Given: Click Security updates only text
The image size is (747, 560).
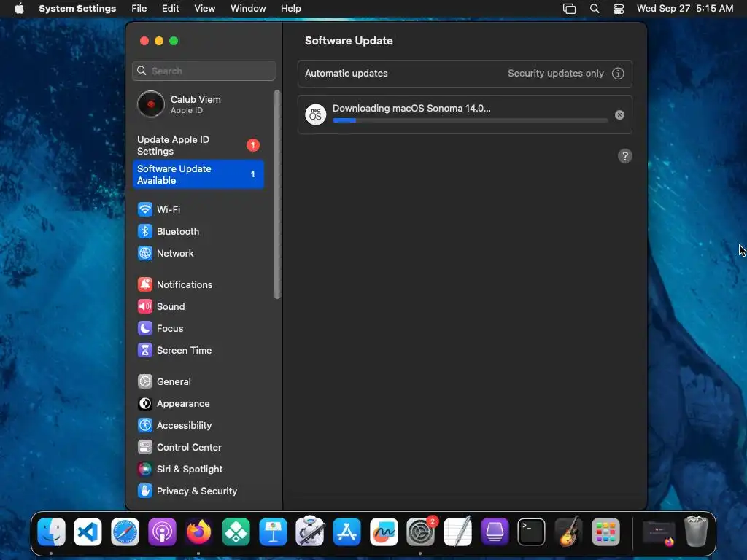Looking at the screenshot, I should pyautogui.click(x=555, y=74).
